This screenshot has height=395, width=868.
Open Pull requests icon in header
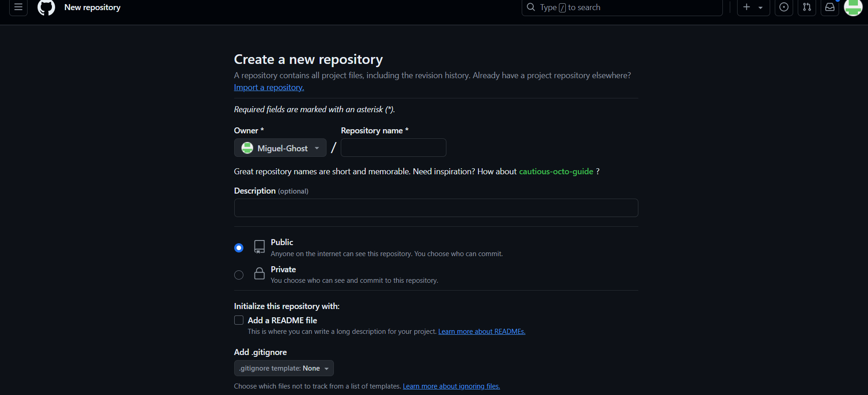tap(807, 7)
